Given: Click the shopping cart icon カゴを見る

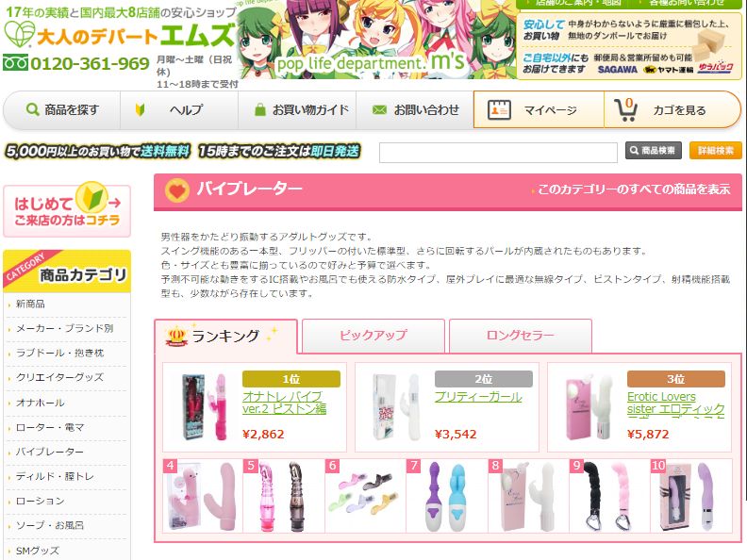Looking at the screenshot, I should pos(625,109).
